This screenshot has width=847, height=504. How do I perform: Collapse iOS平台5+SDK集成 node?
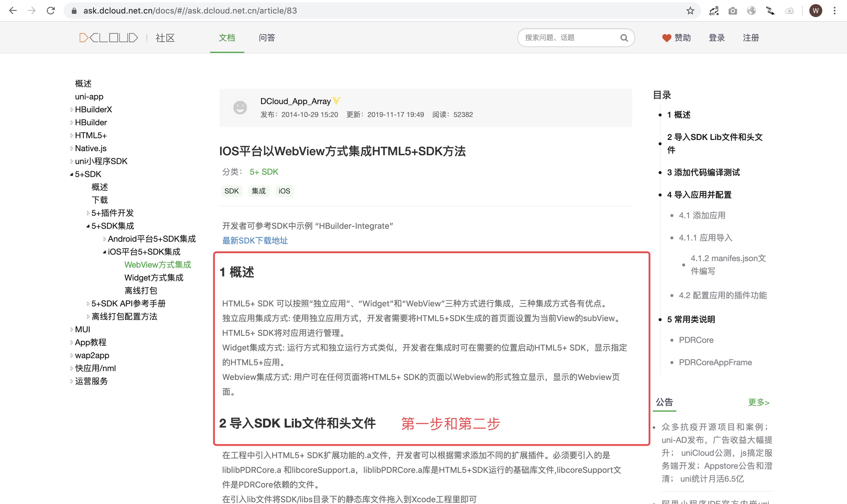[104, 252]
